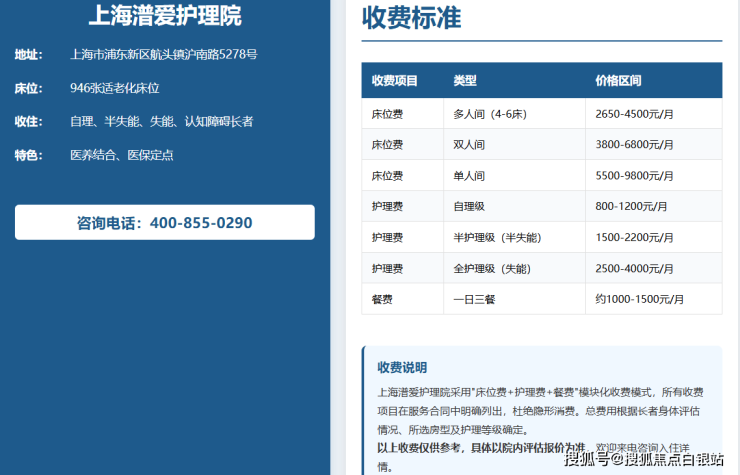Screen dimensions: 740x475
Task: Select the address 上海市浦东新区航头镇沪南路5278号
Action: tap(164, 54)
